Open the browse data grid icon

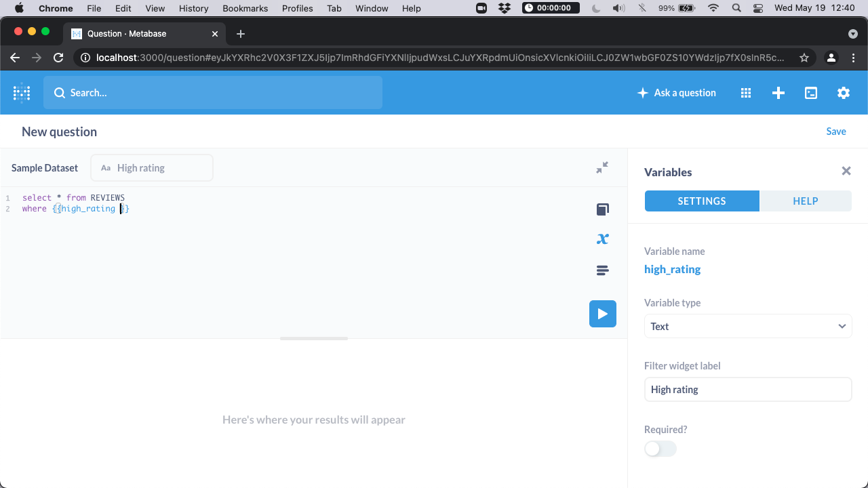point(746,93)
